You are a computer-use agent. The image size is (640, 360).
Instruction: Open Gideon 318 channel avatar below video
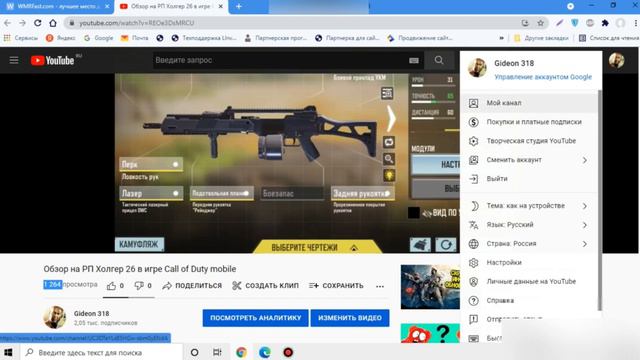(x=55, y=318)
